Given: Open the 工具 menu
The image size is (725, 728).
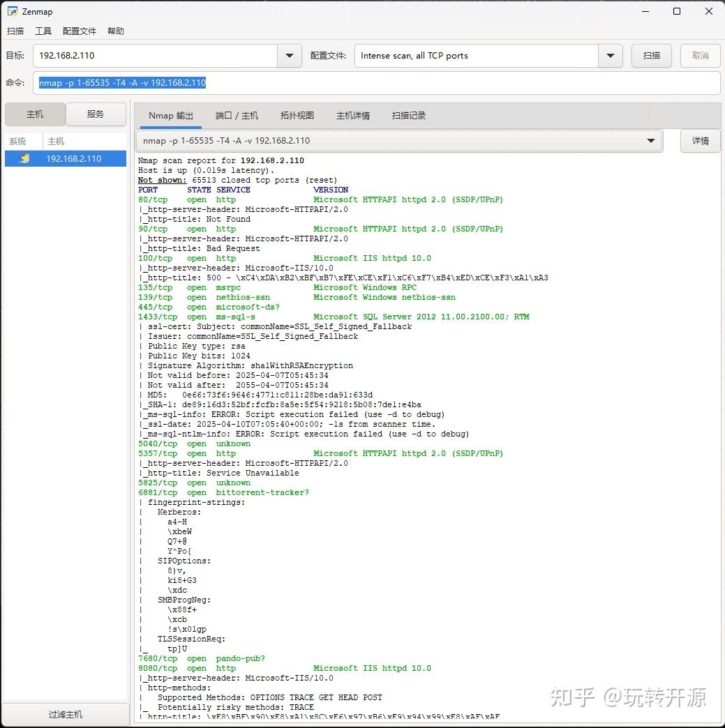Looking at the screenshot, I should coord(44,31).
